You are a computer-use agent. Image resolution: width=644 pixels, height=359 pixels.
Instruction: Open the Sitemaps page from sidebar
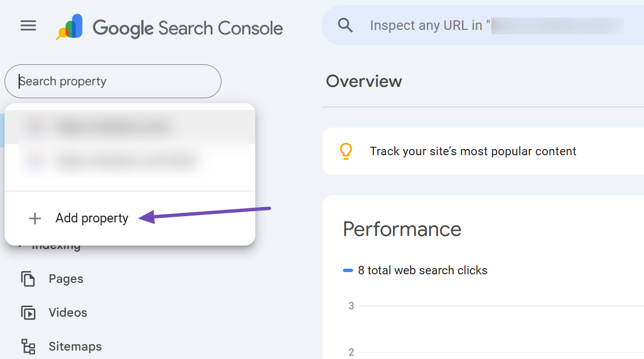click(75, 346)
